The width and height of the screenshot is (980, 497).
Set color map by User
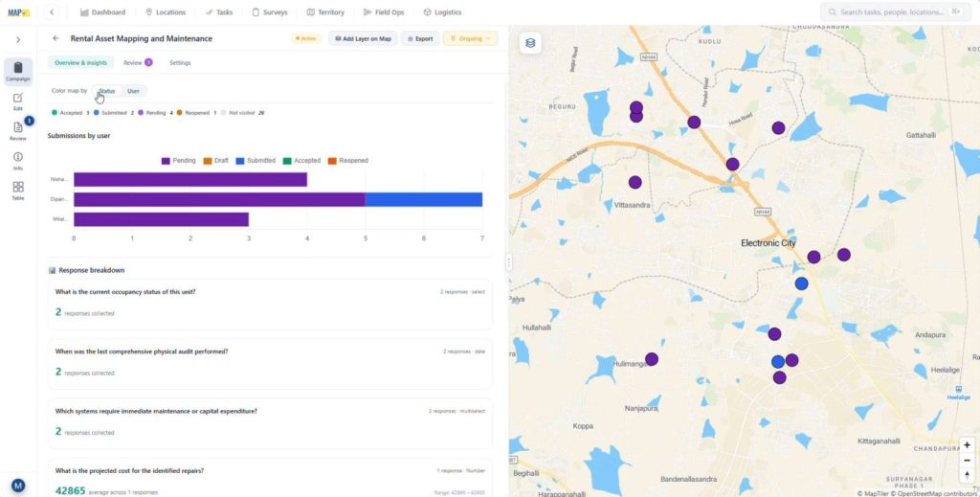[x=133, y=91]
